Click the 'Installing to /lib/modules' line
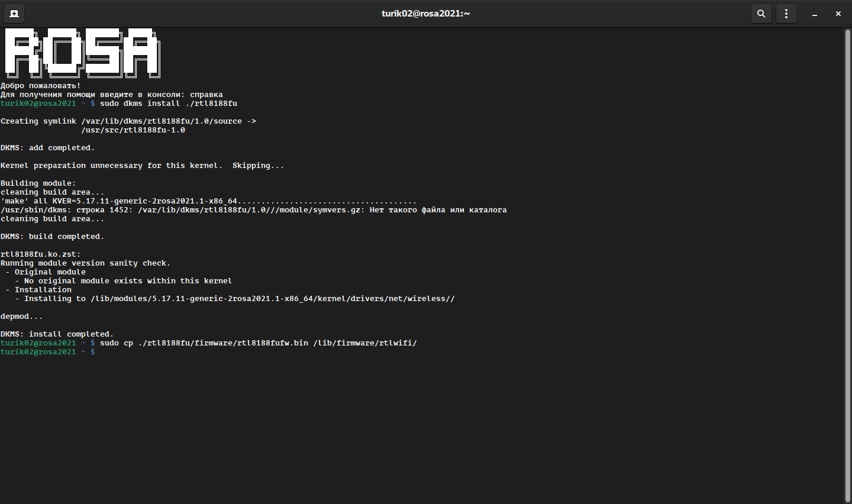 pyautogui.click(x=235, y=299)
